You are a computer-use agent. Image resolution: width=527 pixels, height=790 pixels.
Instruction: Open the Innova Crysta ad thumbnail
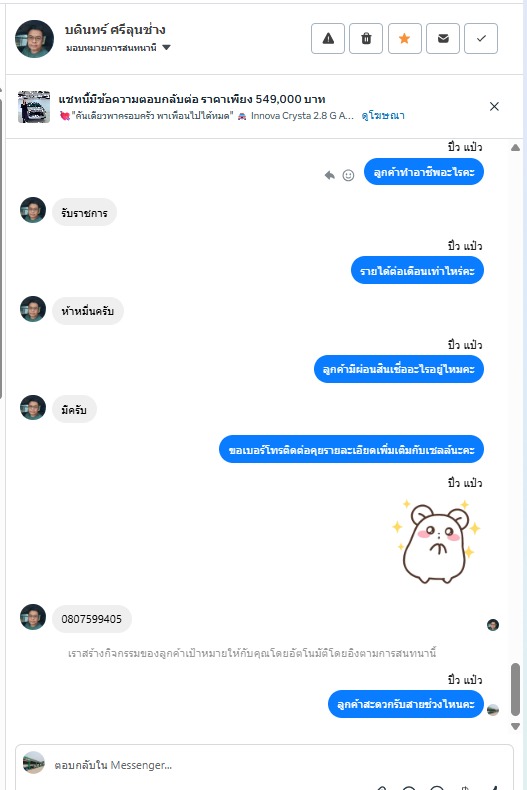(x=34, y=107)
